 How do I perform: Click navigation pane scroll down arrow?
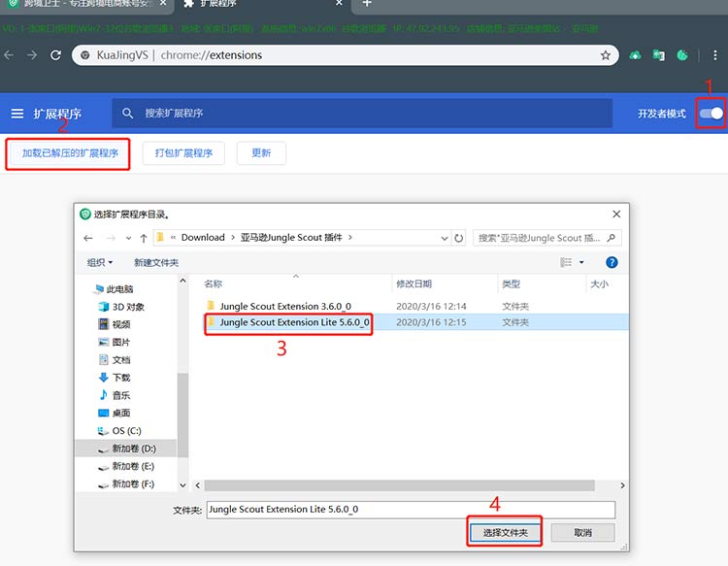(x=182, y=485)
